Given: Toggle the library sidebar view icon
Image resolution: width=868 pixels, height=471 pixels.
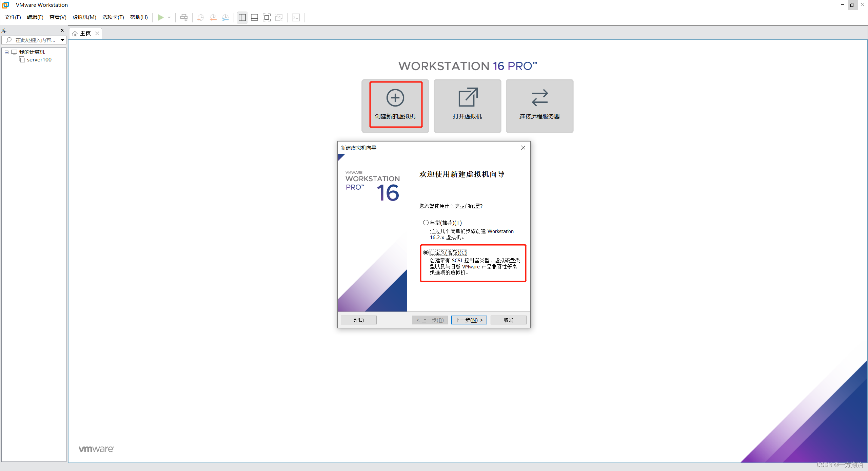Looking at the screenshot, I should click(x=242, y=17).
